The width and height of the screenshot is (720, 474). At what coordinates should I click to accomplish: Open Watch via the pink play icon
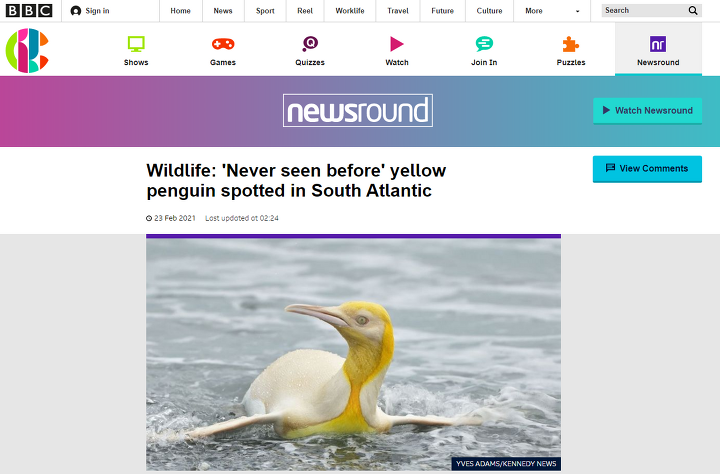tap(397, 44)
